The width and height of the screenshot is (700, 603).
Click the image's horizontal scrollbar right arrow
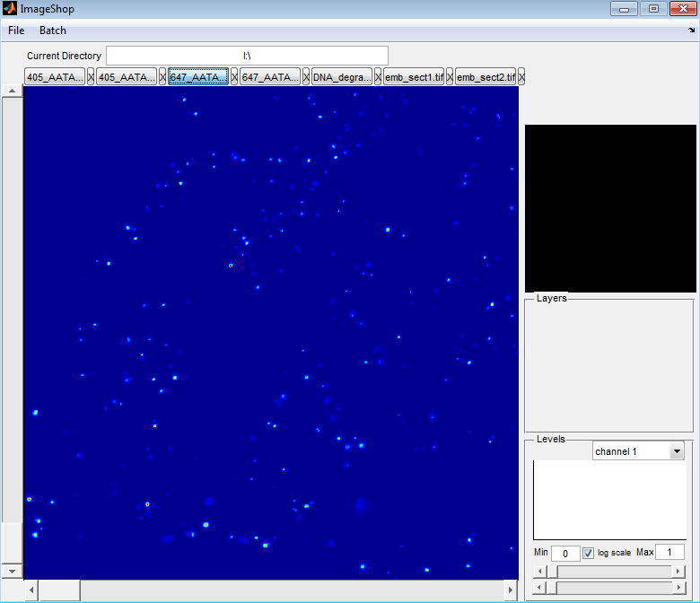(511, 590)
